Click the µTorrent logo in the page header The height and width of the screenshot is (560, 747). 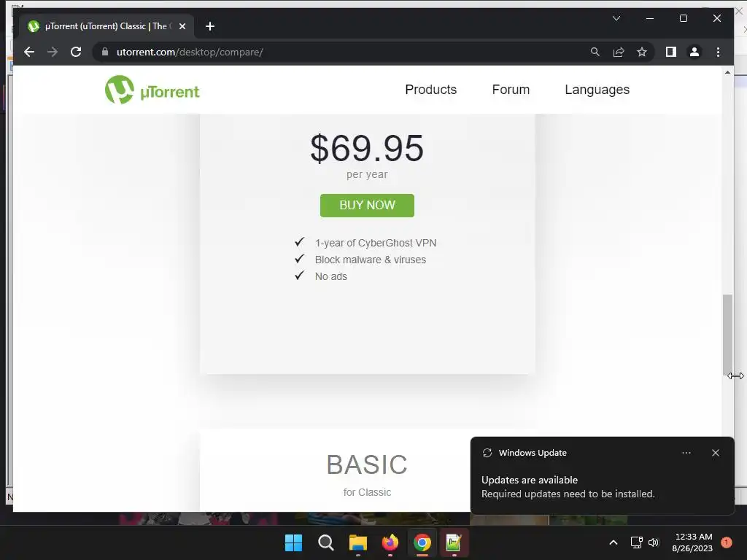pyautogui.click(x=152, y=90)
